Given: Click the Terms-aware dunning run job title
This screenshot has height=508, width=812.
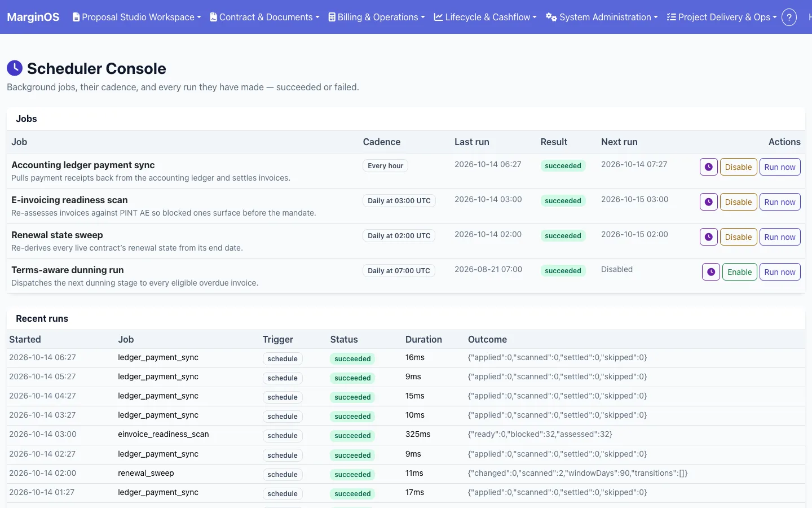Looking at the screenshot, I should (68, 270).
